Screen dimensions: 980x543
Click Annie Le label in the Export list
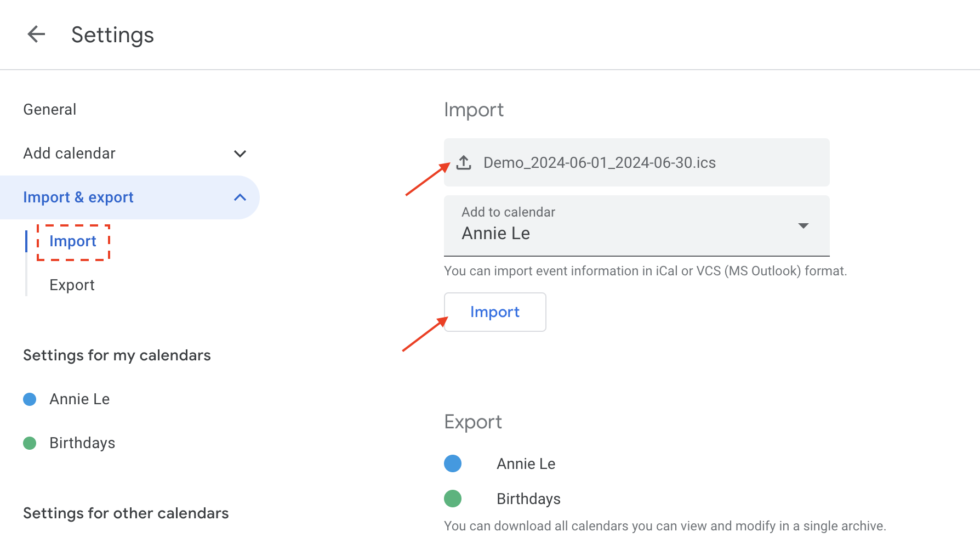coord(526,464)
